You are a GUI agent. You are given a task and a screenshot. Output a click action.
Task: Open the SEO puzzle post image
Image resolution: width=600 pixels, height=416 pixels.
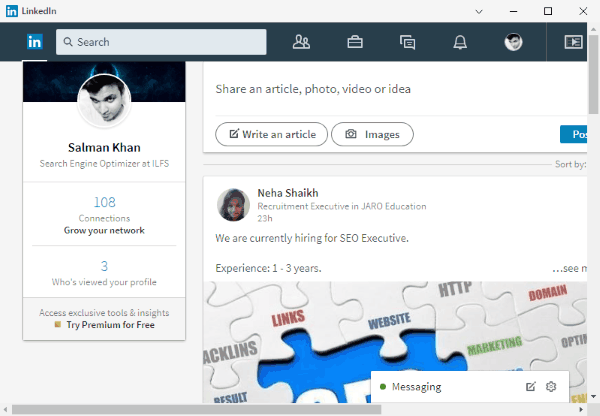click(395, 342)
